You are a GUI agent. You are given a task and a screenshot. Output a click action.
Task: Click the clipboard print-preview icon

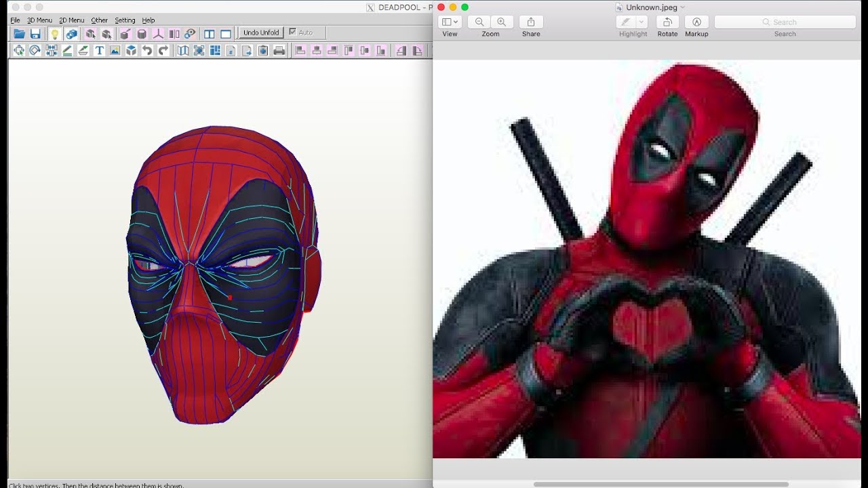[263, 50]
